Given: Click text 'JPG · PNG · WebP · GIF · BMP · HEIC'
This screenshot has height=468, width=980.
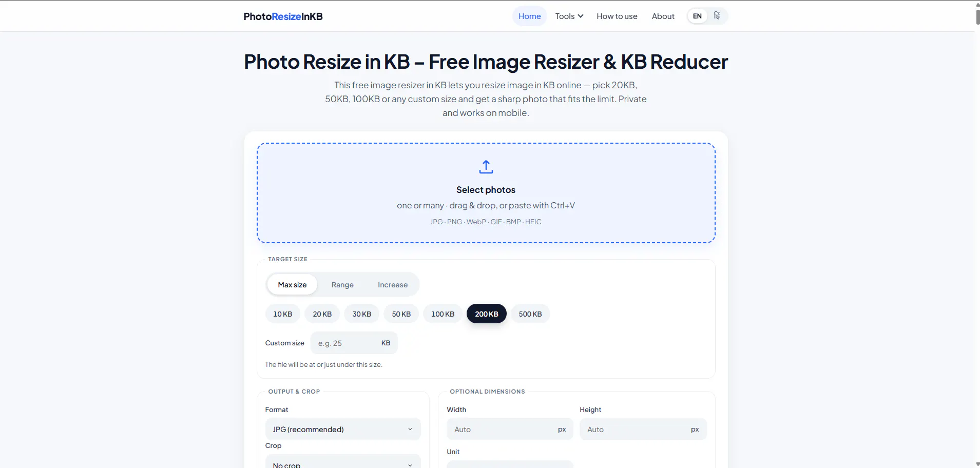Looking at the screenshot, I should pos(486,222).
